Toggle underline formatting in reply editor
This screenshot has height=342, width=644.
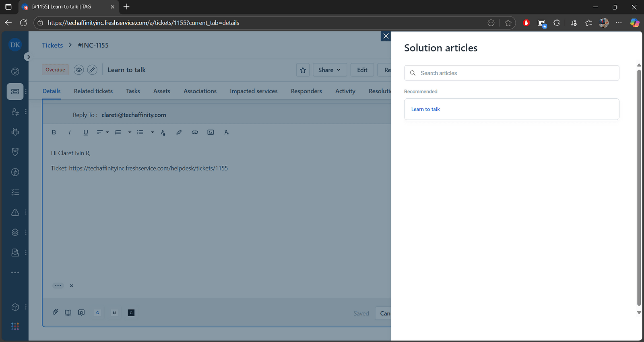point(85,132)
